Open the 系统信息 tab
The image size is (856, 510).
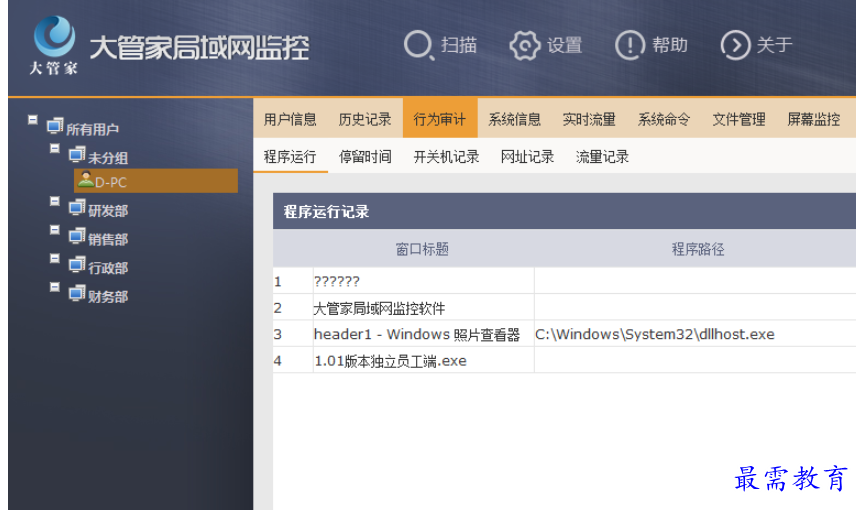[515, 119]
